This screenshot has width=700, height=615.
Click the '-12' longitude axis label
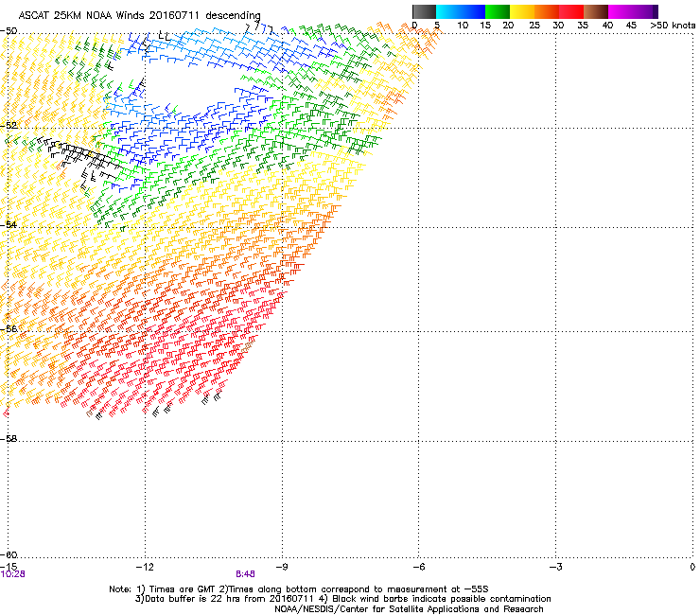(145, 567)
